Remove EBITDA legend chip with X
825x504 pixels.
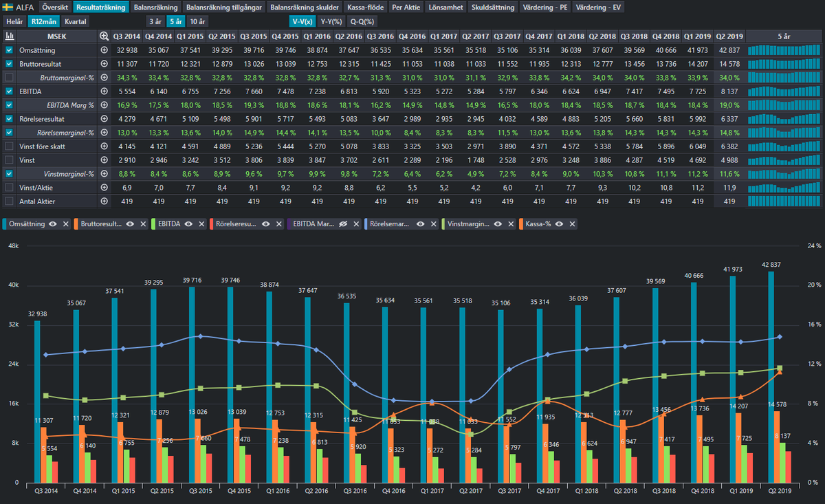[x=200, y=224]
